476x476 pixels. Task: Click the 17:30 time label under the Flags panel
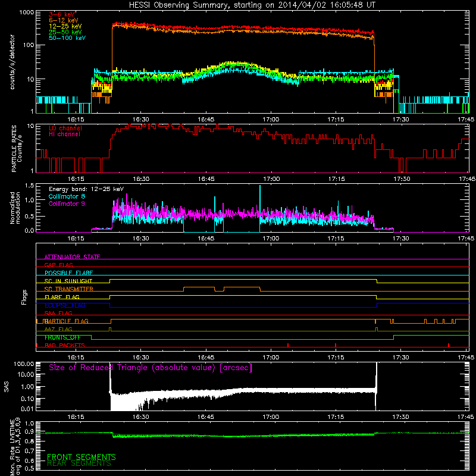coord(400,358)
